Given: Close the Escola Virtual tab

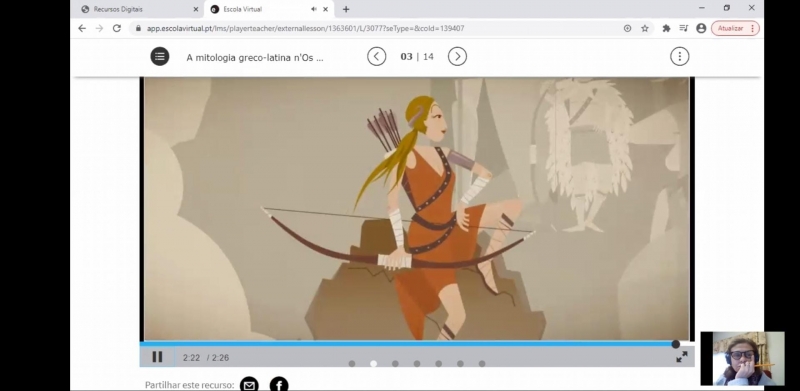Looking at the screenshot, I should [326, 9].
